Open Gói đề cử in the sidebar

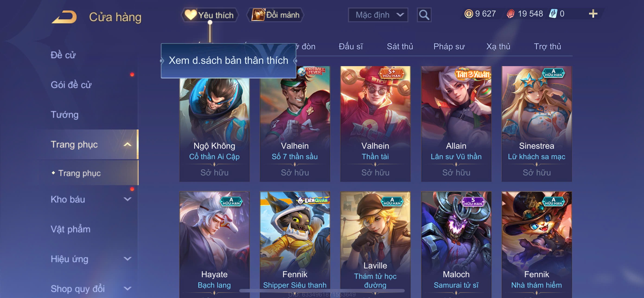(71, 85)
